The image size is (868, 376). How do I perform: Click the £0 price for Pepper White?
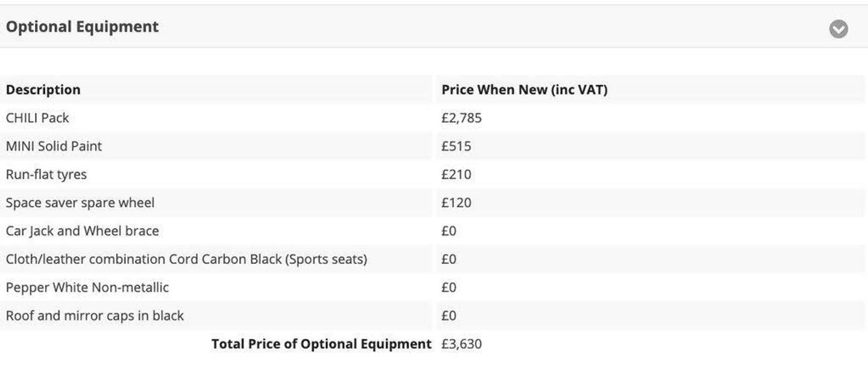[449, 288]
